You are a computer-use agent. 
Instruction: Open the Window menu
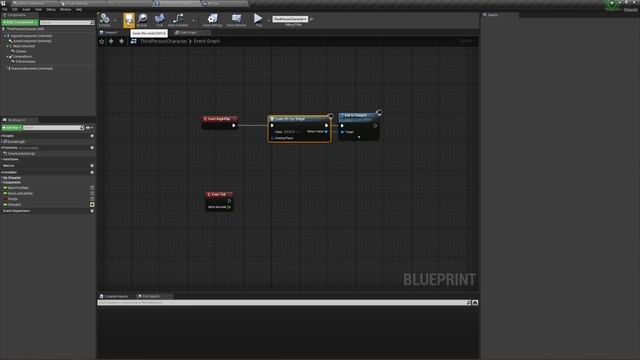pyautogui.click(x=65, y=9)
